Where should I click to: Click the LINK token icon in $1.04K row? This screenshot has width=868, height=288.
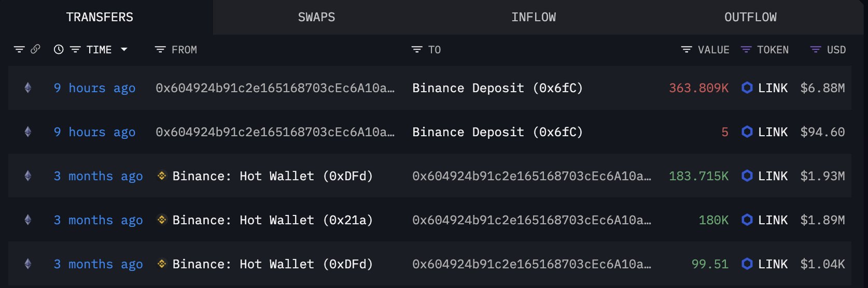point(747,264)
